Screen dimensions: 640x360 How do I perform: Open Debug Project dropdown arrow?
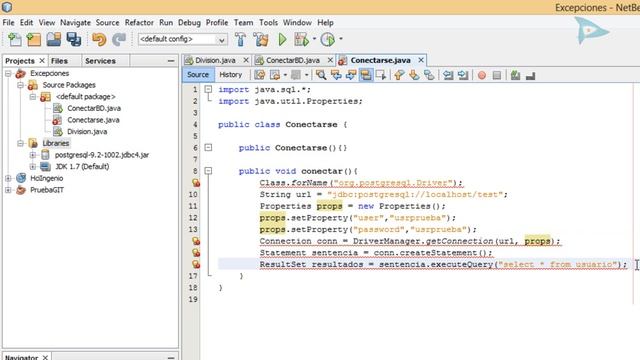pos(314,39)
